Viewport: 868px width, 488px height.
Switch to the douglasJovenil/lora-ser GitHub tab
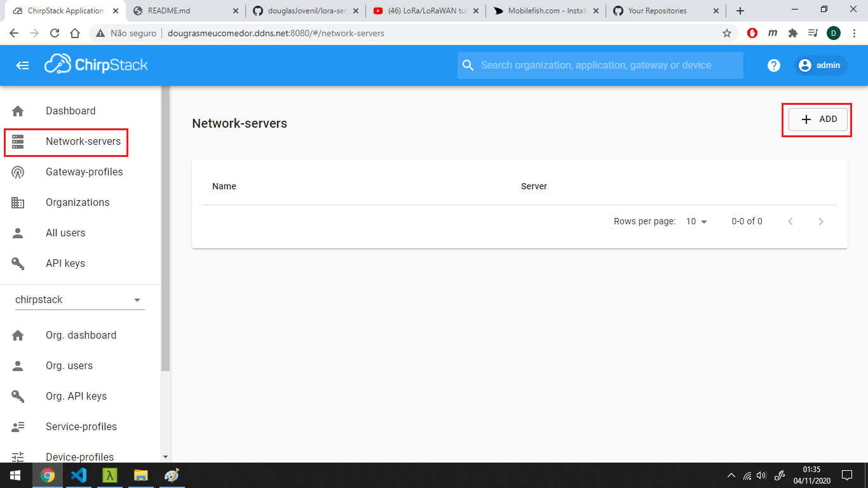tap(306, 11)
